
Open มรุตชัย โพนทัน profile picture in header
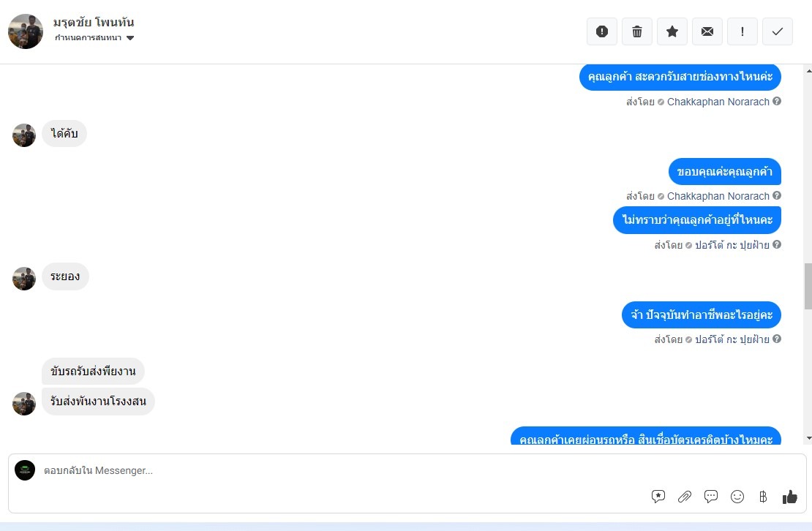[26, 31]
